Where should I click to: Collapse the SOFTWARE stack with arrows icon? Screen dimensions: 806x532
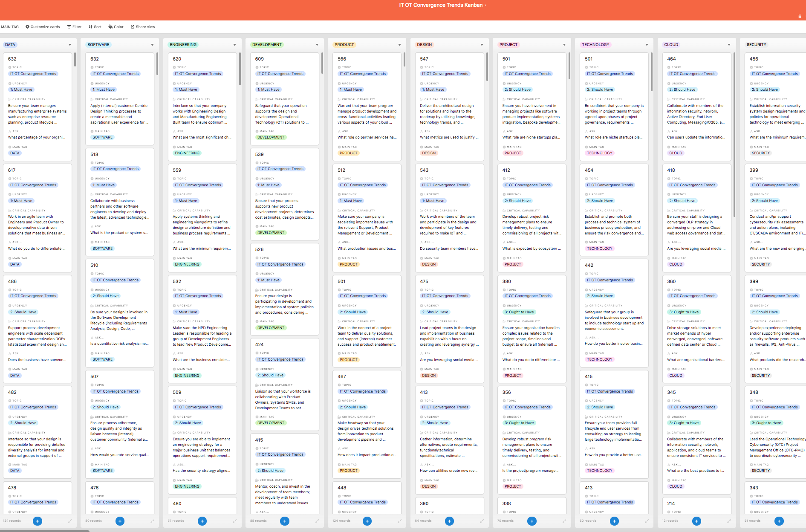click(x=152, y=521)
